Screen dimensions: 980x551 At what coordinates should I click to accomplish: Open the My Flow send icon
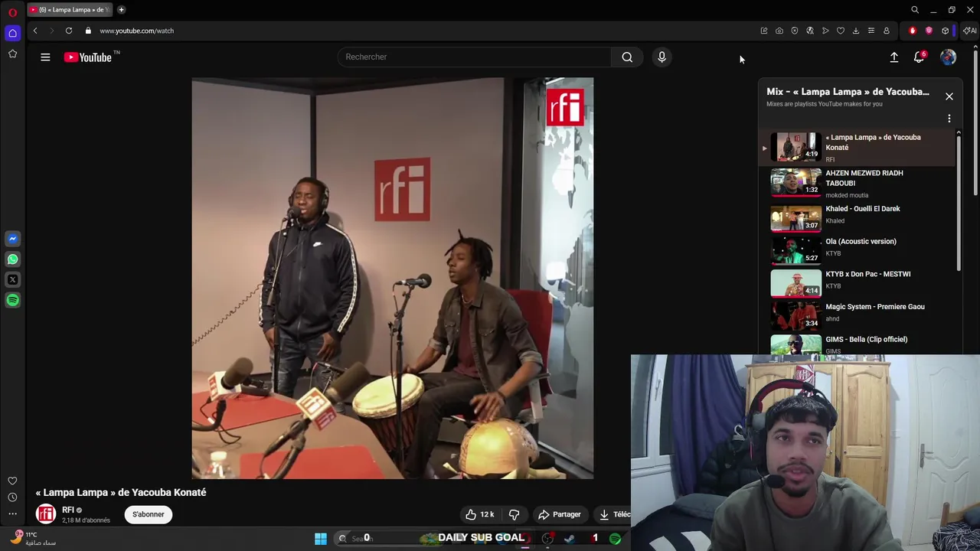point(825,31)
